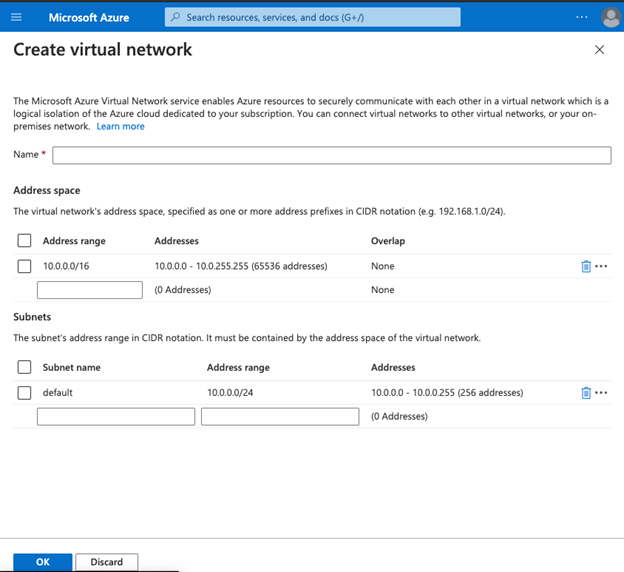Image resolution: width=624 pixels, height=572 pixels.
Task: Select all address ranges checkbox
Action: 24,240
